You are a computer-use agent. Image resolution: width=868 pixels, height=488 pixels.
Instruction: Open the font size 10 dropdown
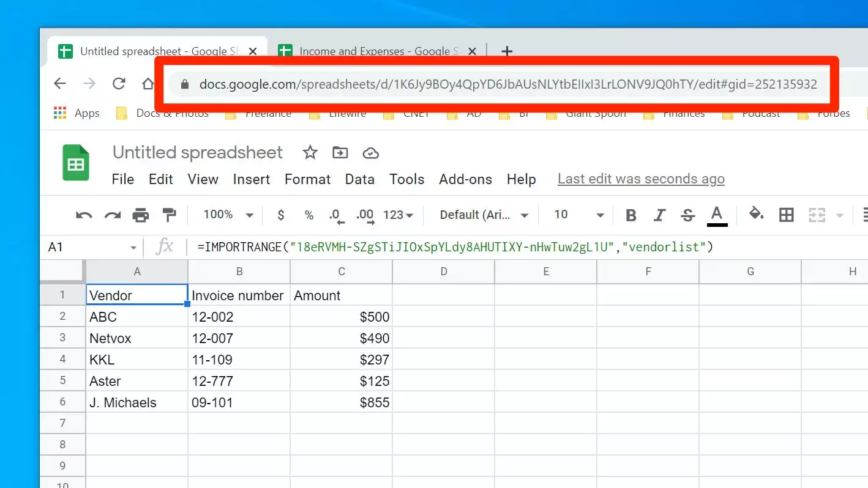click(578, 215)
